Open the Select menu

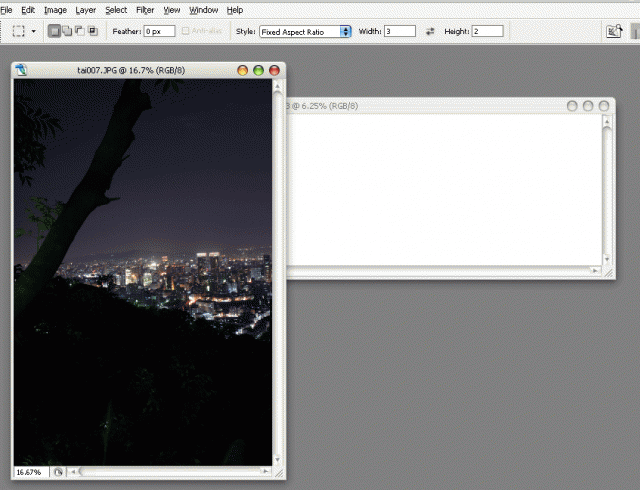pyautogui.click(x=116, y=10)
